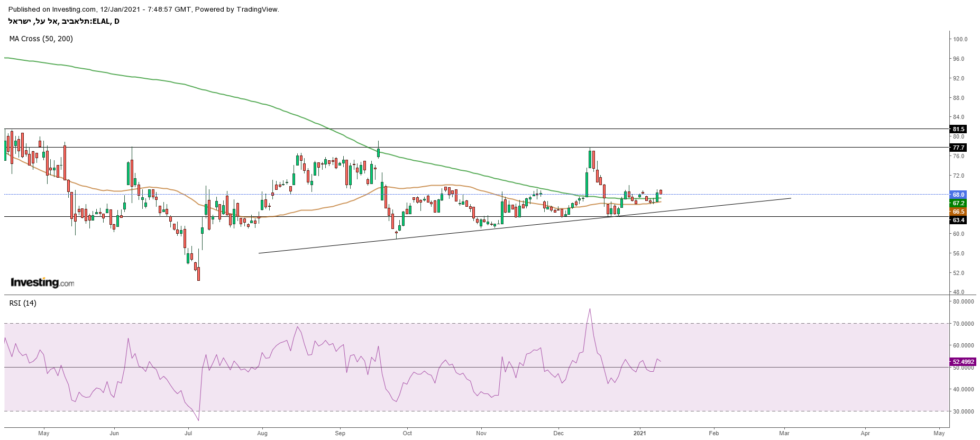Click the 88.0 price axis label
Screen dimensions: 980x440
[x=958, y=98]
